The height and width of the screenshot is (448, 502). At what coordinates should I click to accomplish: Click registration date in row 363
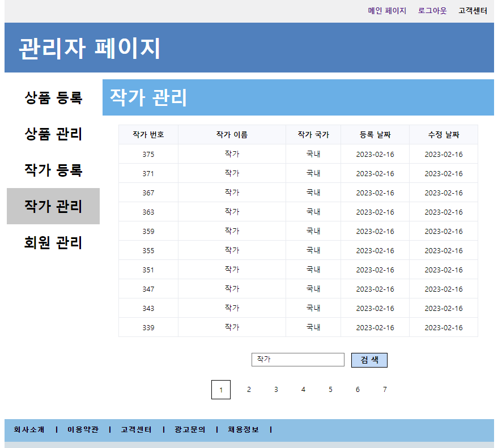coord(375,212)
